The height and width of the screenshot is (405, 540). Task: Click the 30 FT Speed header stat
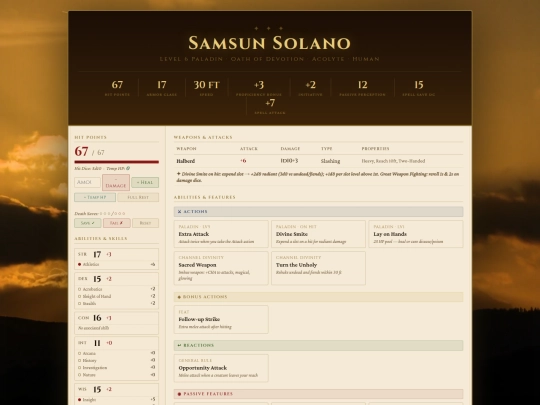[x=206, y=87]
